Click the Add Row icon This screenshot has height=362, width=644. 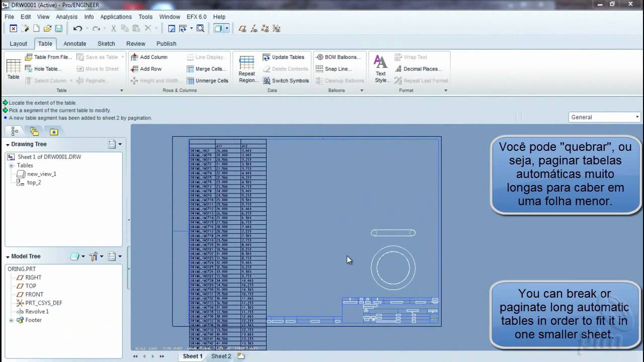134,69
